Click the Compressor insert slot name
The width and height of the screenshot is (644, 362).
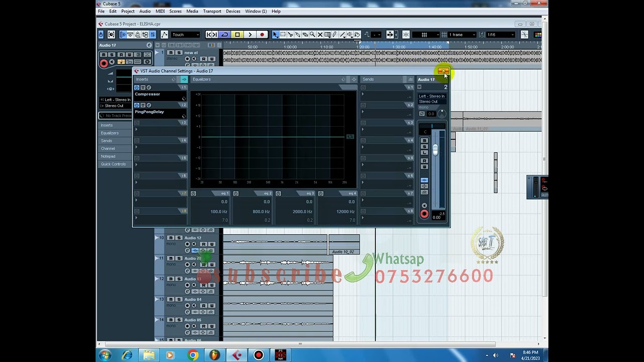pyautogui.click(x=147, y=94)
